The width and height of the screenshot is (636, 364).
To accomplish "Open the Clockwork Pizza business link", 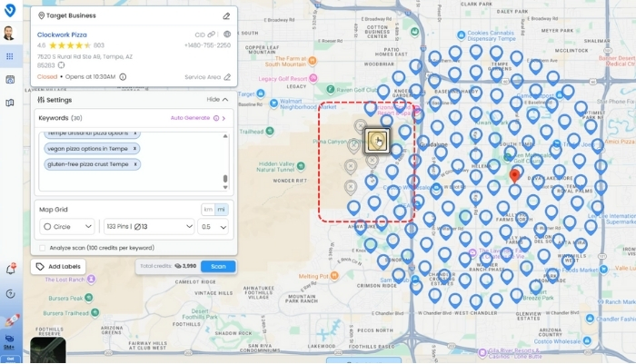I will point(62,34).
